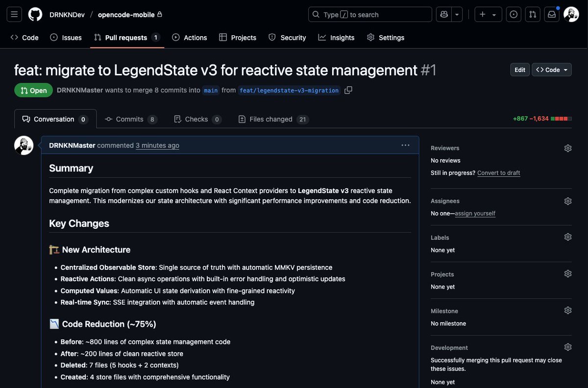Go to GitHub homepage via Octocat logo
The height and width of the screenshot is (388, 588).
pyautogui.click(x=35, y=14)
